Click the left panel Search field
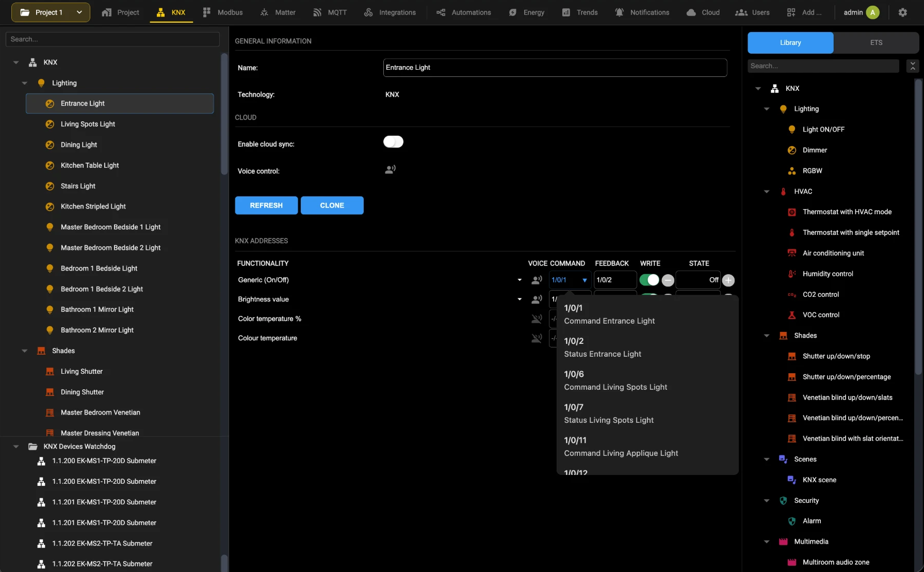 tap(112, 39)
